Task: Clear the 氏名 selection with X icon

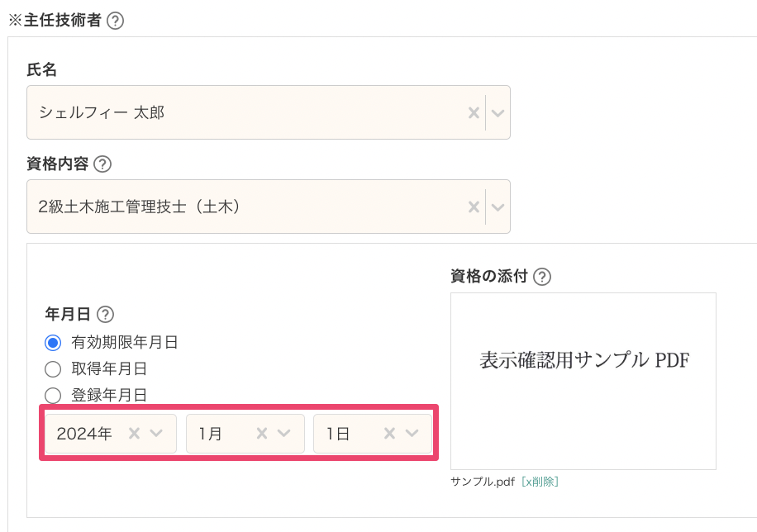Action: tap(474, 113)
